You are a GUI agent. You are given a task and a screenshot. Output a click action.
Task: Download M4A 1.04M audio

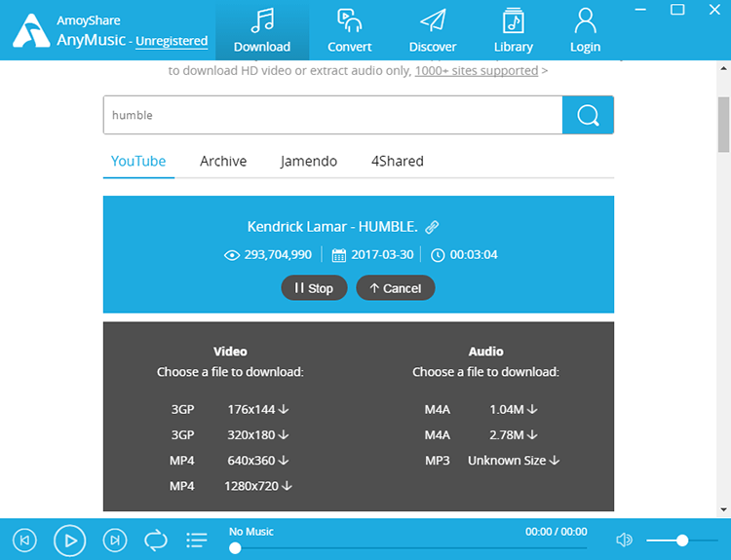(x=514, y=409)
